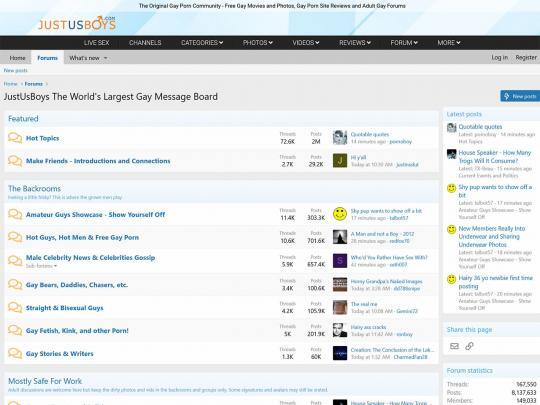Click avatar in Gay Fetish, Kink row
The width and height of the screenshot is (540, 405).
[340, 330]
